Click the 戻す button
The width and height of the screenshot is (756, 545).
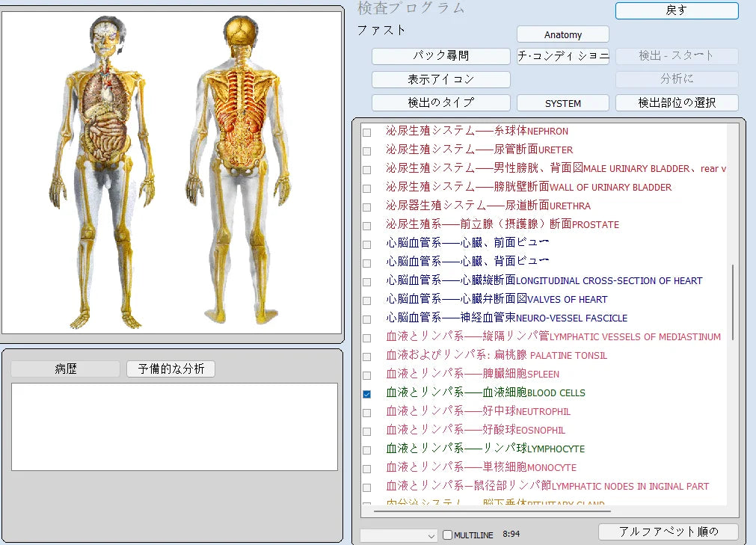(x=676, y=10)
